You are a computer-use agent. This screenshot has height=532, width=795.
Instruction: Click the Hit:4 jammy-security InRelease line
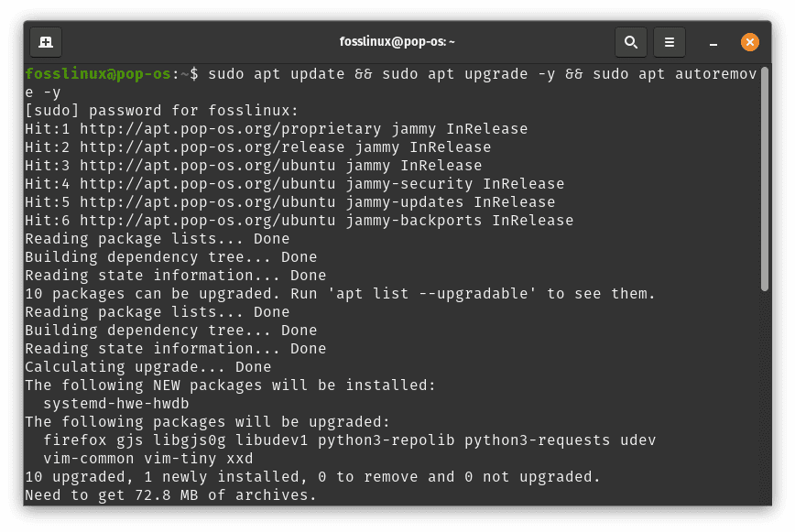point(295,183)
